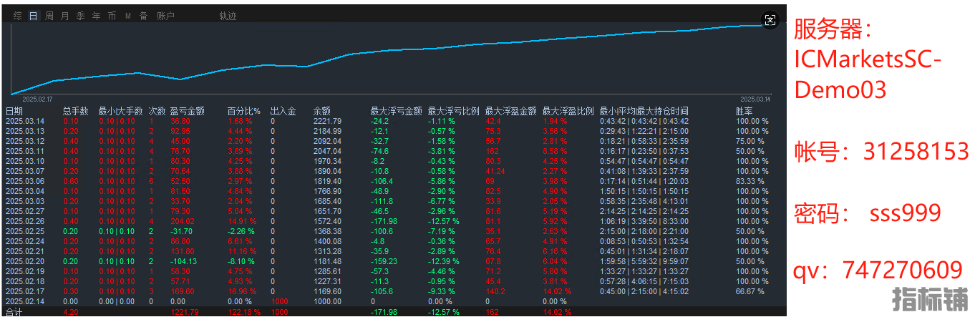Select the 日 daily tab
This screenshot has height=317, width=980.
coord(34,16)
